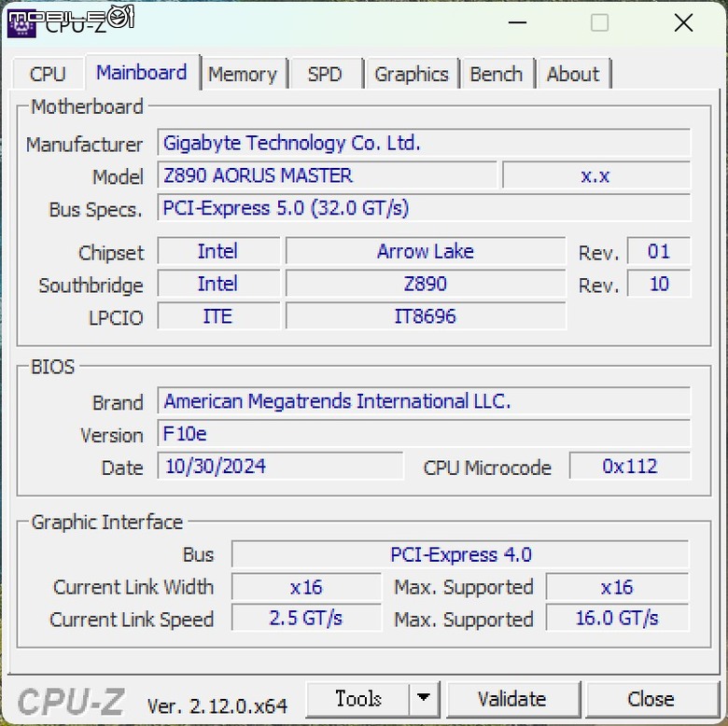Click Max. Supported speed 16.0 GT/s
728x726 pixels.
617,619
